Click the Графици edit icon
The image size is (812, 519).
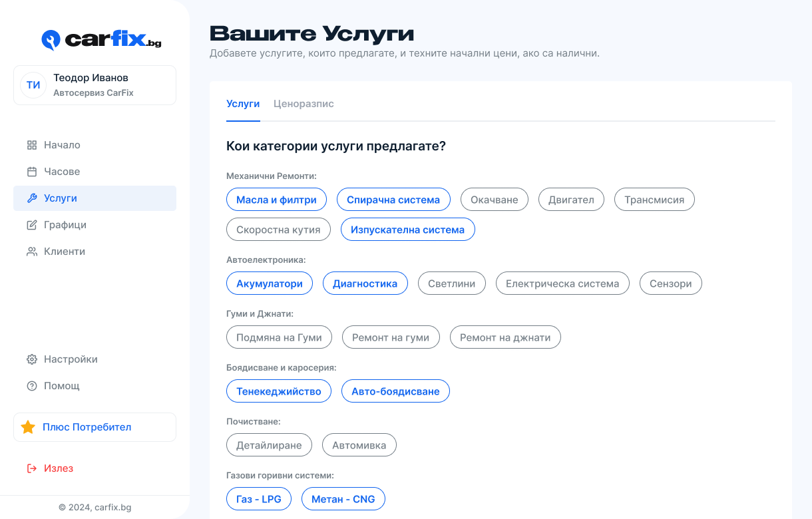pyautogui.click(x=32, y=225)
